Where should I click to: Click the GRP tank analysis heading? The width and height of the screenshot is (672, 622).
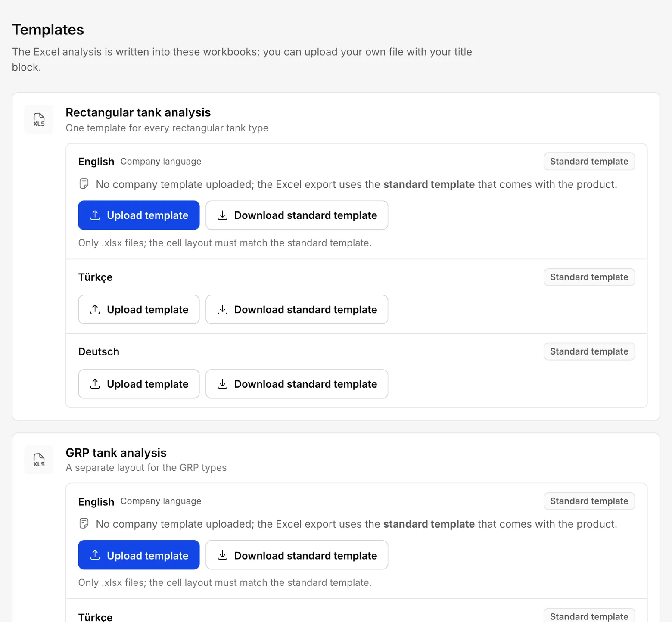pos(116,453)
